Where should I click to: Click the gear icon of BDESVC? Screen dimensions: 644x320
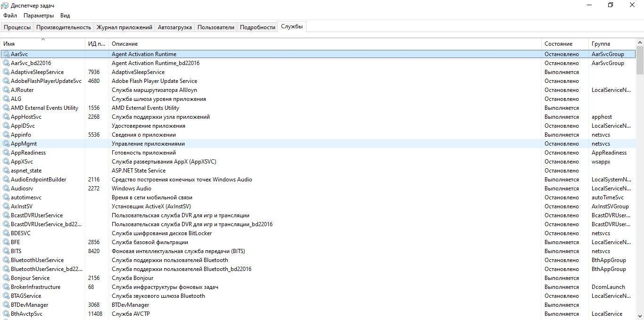6,233
